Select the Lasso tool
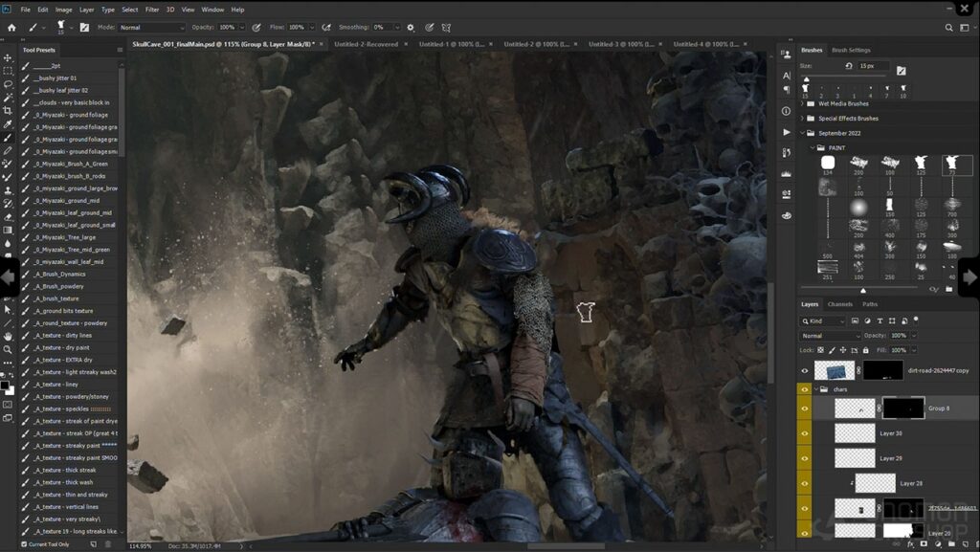Image resolution: width=980 pixels, height=552 pixels. 8,83
